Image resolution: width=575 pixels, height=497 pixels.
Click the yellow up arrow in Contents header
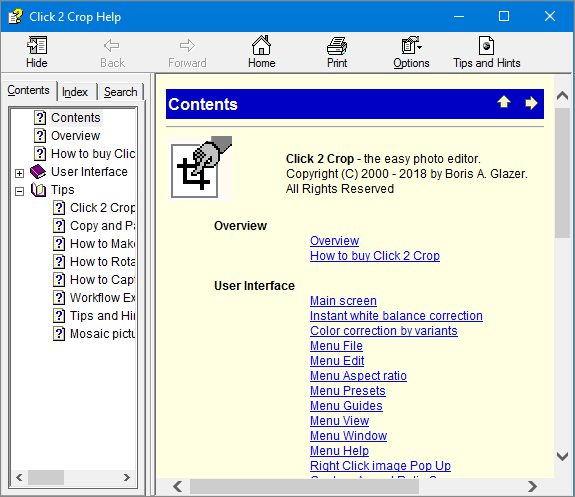click(x=504, y=102)
